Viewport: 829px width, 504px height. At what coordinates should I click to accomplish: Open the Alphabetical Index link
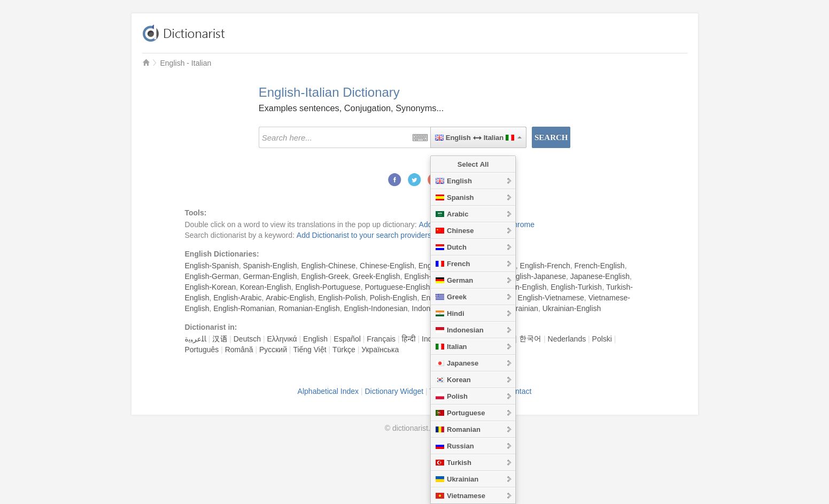[x=328, y=391]
